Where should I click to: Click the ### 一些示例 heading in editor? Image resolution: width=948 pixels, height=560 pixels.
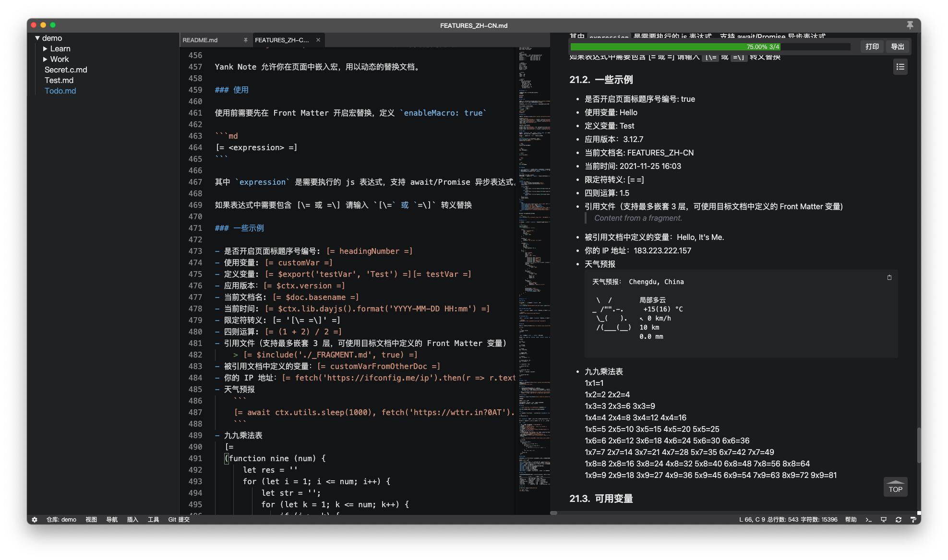[240, 228]
